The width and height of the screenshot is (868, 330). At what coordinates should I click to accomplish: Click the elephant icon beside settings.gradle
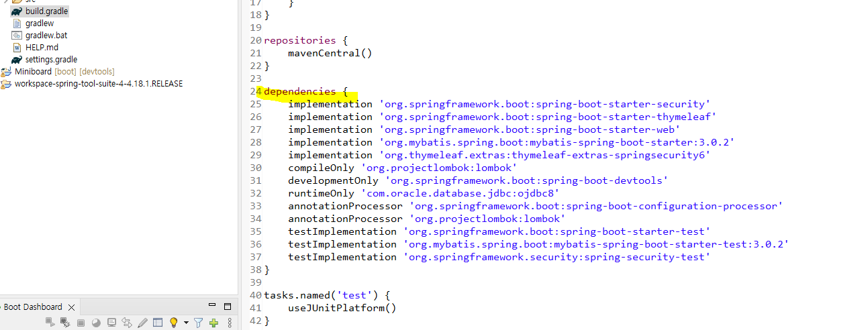[x=17, y=60]
